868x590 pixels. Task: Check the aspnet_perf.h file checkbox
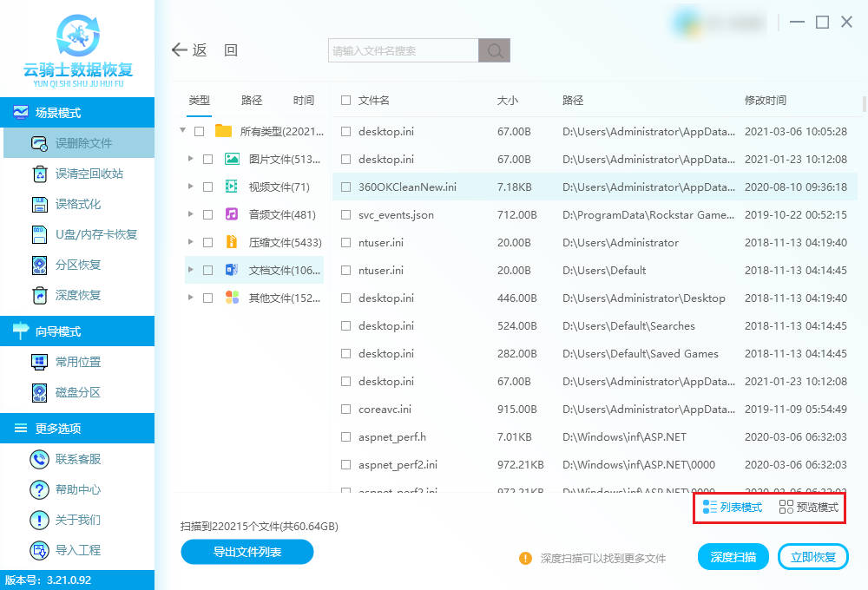pyautogui.click(x=346, y=436)
